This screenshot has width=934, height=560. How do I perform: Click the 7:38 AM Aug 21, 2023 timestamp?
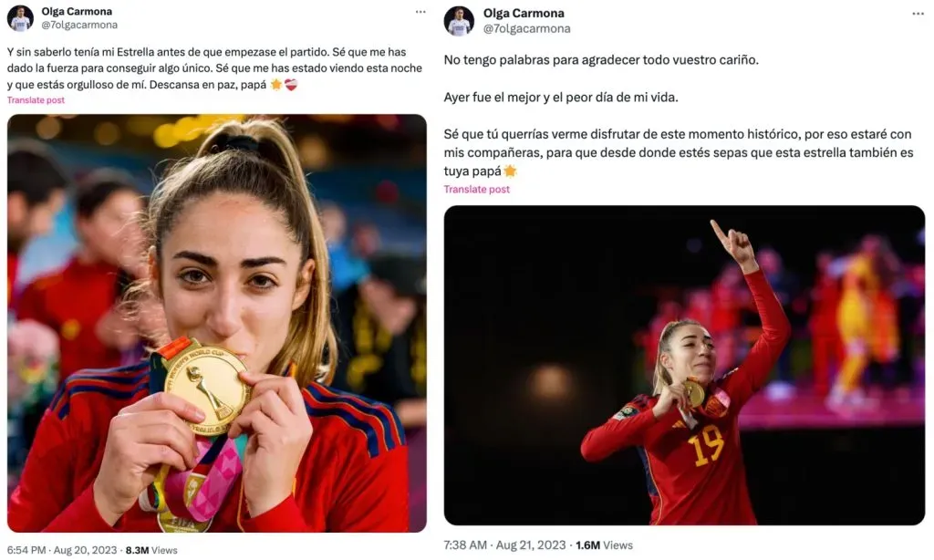tap(504, 545)
